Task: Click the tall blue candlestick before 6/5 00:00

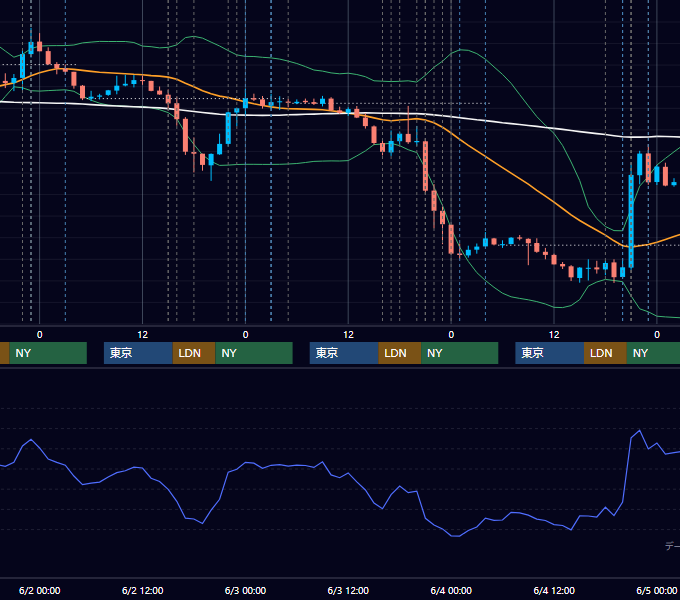Action: coord(631,221)
